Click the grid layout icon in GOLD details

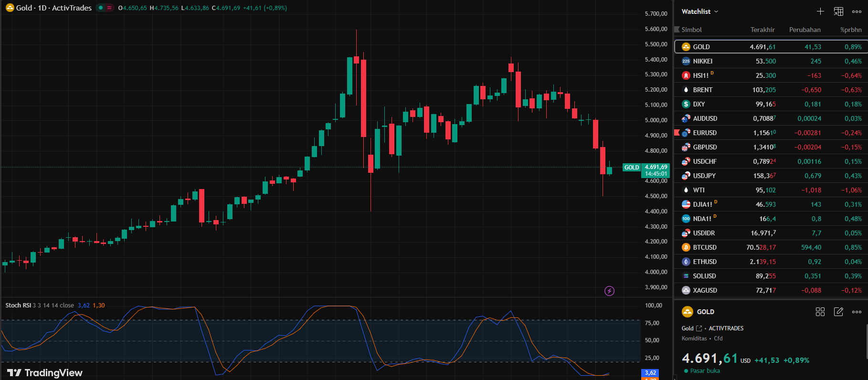(x=820, y=312)
